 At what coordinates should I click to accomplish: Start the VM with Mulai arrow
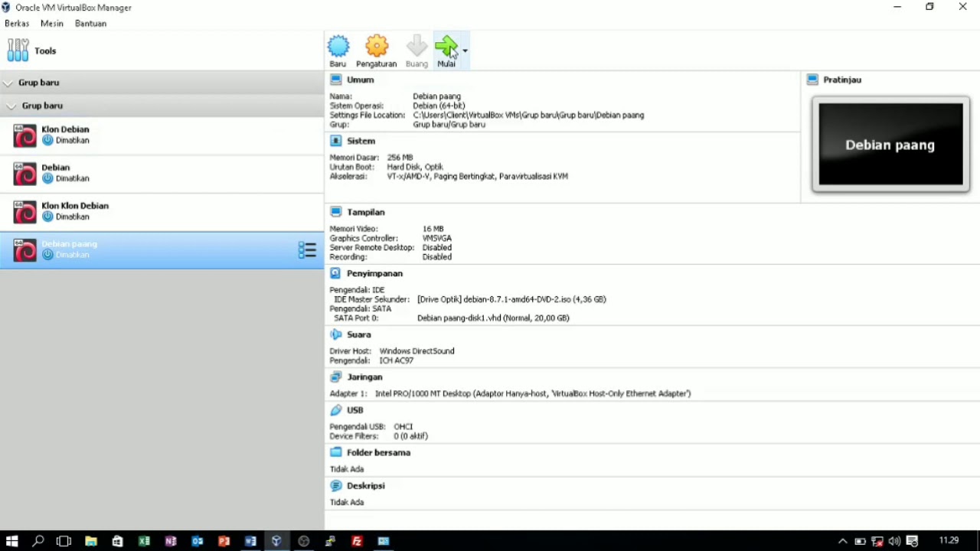point(446,51)
